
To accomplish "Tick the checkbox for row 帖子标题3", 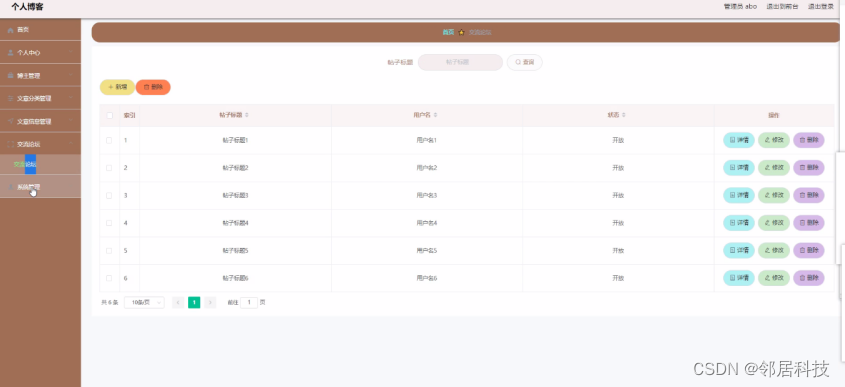I will (109, 195).
